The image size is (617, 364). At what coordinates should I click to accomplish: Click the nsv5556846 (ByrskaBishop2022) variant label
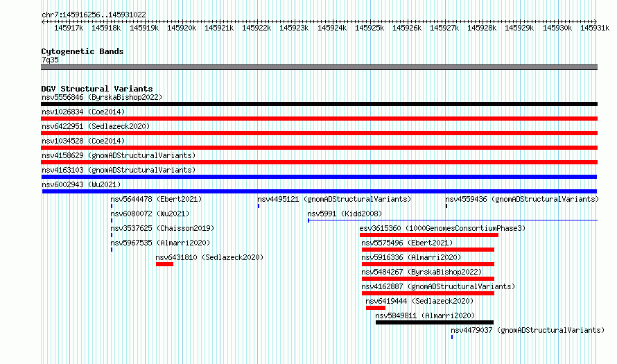click(102, 97)
